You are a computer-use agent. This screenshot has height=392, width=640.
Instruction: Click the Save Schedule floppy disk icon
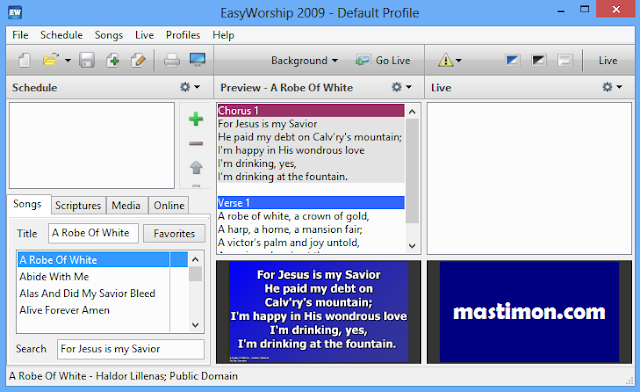click(x=87, y=60)
